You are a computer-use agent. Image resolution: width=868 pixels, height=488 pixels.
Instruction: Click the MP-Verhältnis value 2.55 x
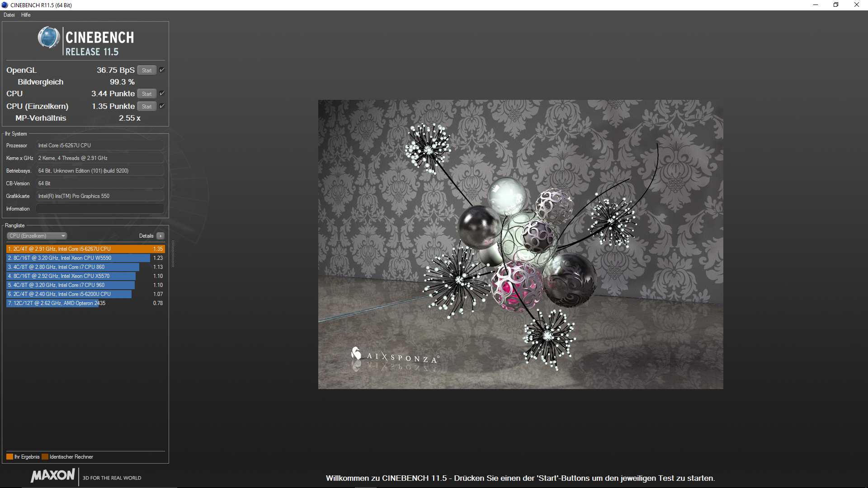pyautogui.click(x=130, y=118)
